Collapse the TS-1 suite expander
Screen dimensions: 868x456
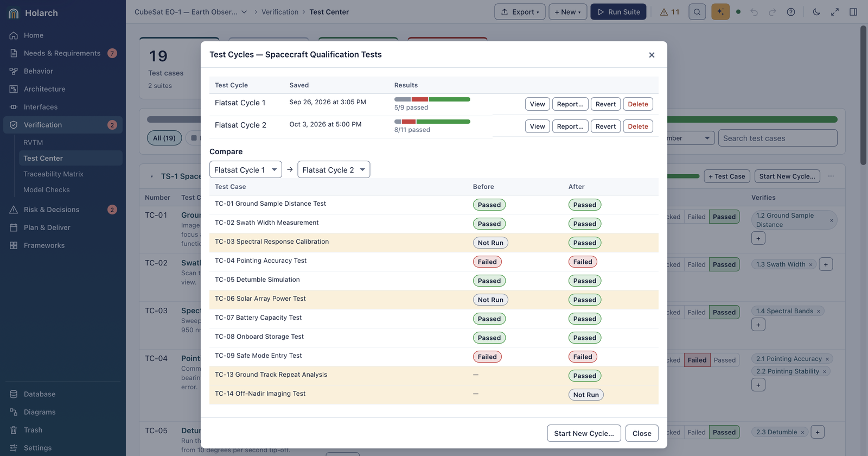coord(151,176)
